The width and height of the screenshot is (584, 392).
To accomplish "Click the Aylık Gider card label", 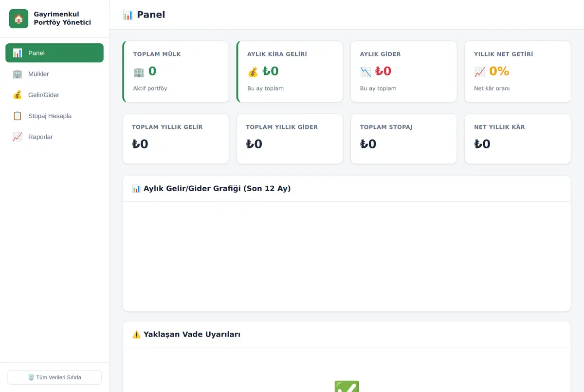I will pos(381,54).
